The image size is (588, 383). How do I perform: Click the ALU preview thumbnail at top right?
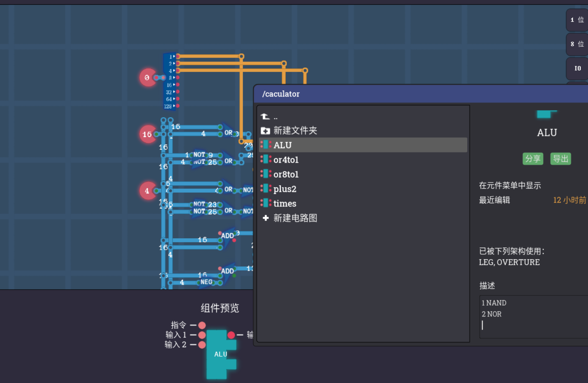[546, 114]
